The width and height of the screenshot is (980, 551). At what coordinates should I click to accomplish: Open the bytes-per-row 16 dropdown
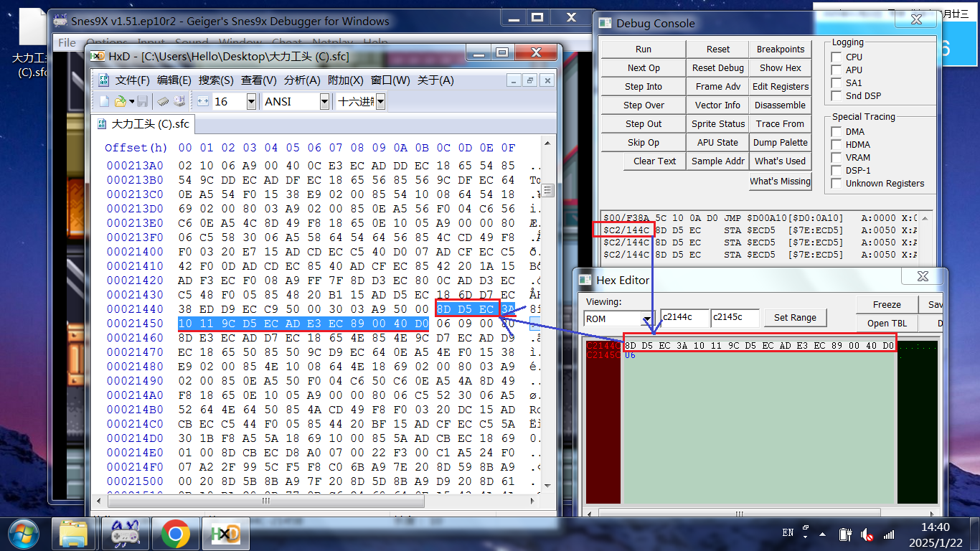(x=251, y=102)
